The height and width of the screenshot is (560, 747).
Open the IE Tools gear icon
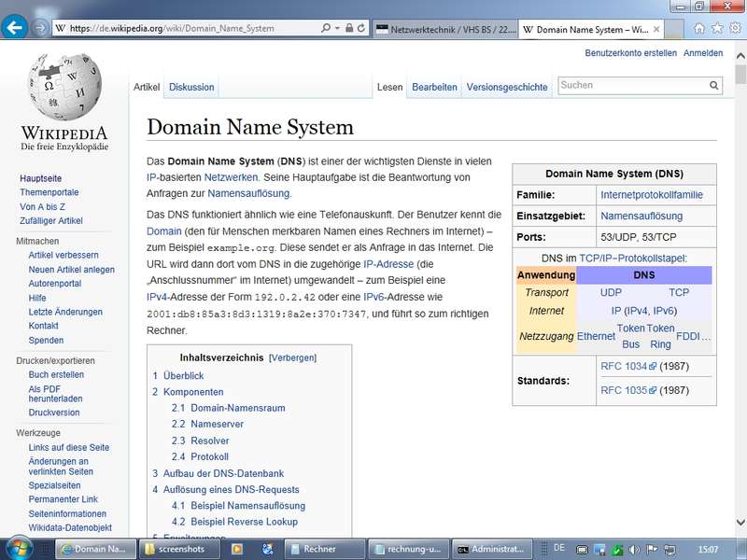[x=735, y=28]
